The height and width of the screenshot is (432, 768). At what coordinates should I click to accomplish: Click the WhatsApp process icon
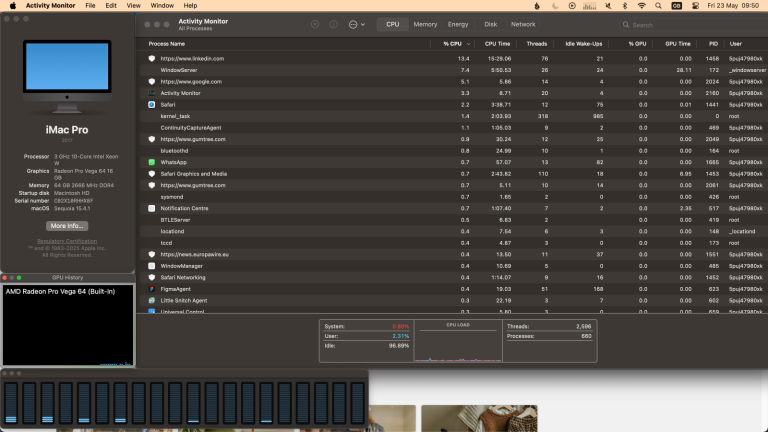coord(152,162)
